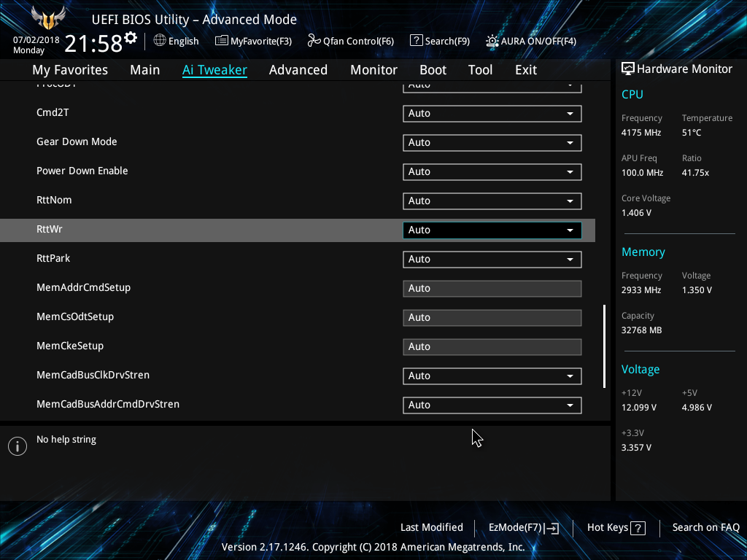Switch to the My Favorites tab
Screen dimensions: 747x560
70,70
